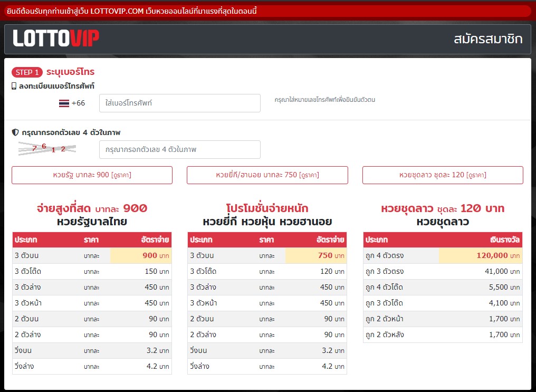
Task: Click the welcome announcement banner at top
Action: coord(268,10)
